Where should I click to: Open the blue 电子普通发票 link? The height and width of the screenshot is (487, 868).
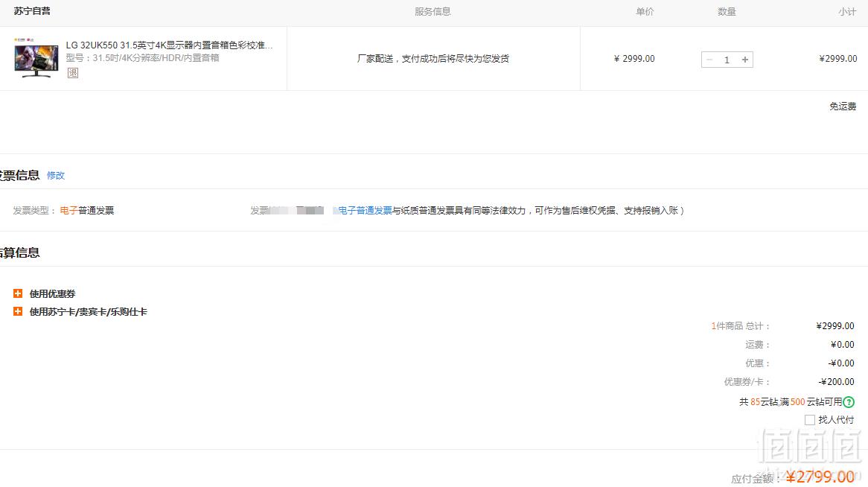pyautogui.click(x=365, y=211)
